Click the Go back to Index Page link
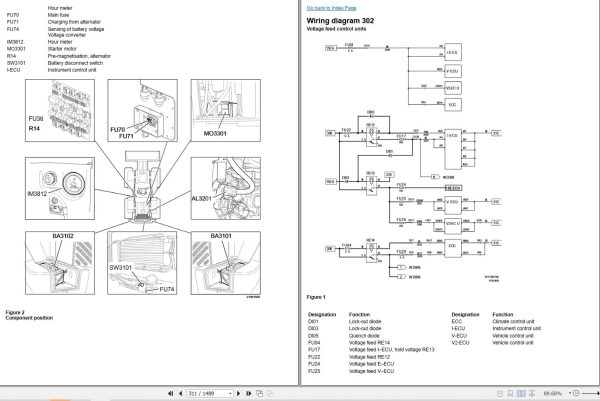Viewport: 600px width, 401px height. [x=331, y=8]
